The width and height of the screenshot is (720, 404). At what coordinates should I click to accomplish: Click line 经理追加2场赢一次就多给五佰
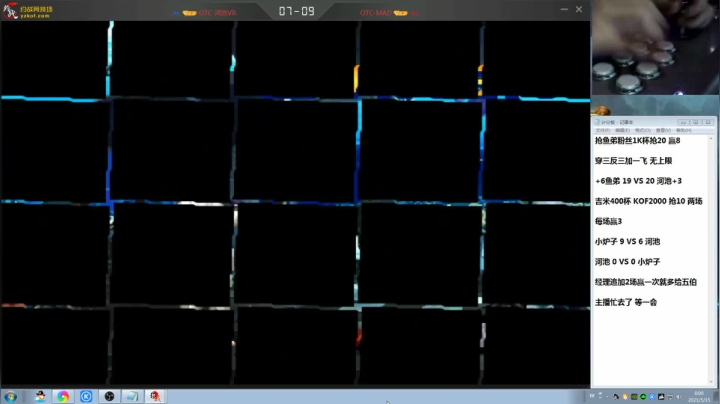[x=646, y=282]
